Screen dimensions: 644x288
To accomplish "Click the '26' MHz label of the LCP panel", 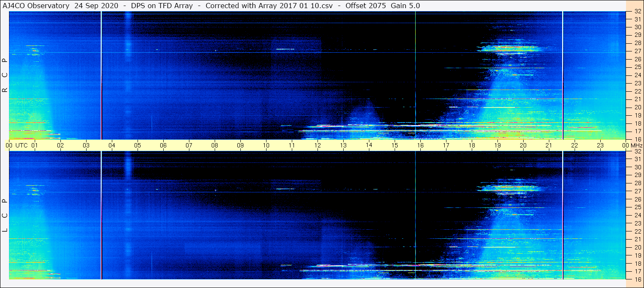I will [x=638, y=199].
